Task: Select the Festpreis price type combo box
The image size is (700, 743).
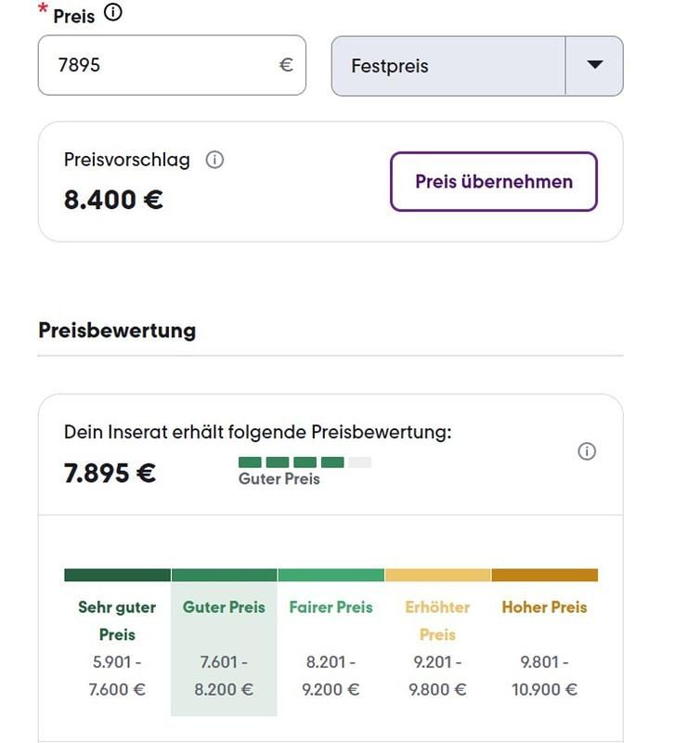Action: [448, 66]
